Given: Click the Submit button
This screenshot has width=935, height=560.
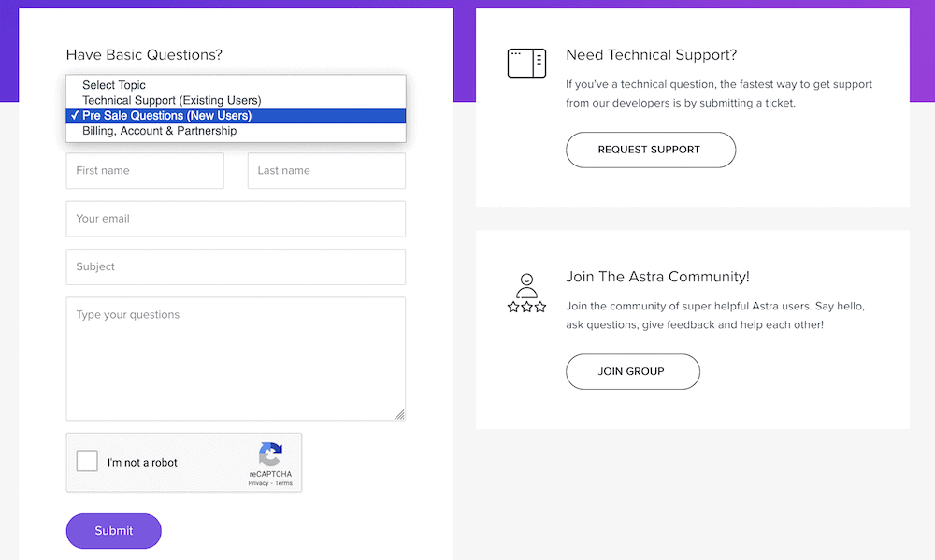Looking at the screenshot, I should click(x=114, y=531).
